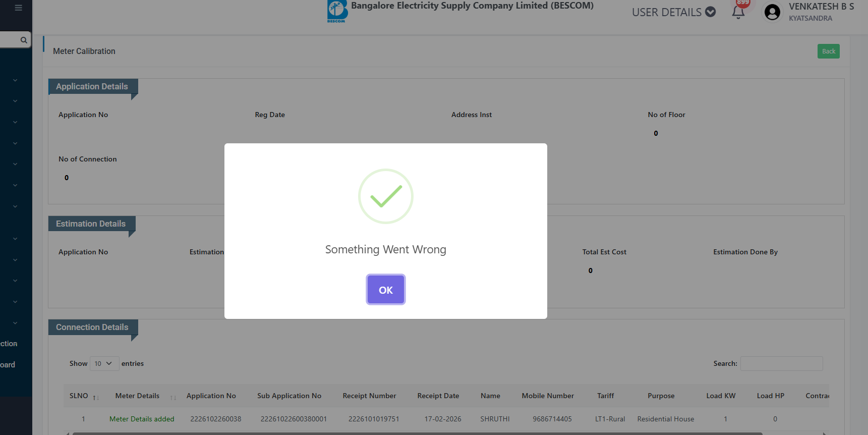Sort table by SLNO arrows icon
868x435 pixels.
(95, 398)
